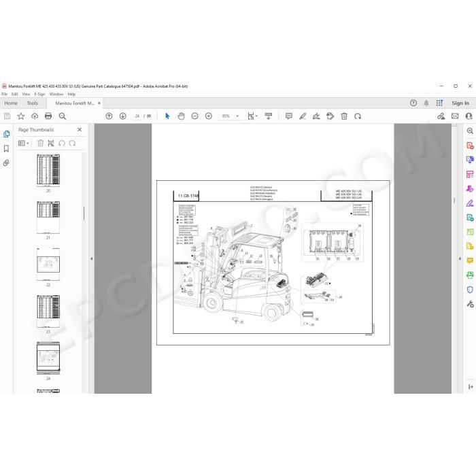Open the E-Sign menu
The height and width of the screenshot is (476, 476).
[39, 94]
